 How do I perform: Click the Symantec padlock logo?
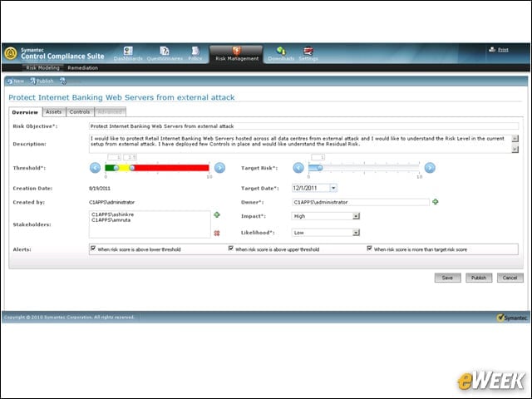coord(11,53)
